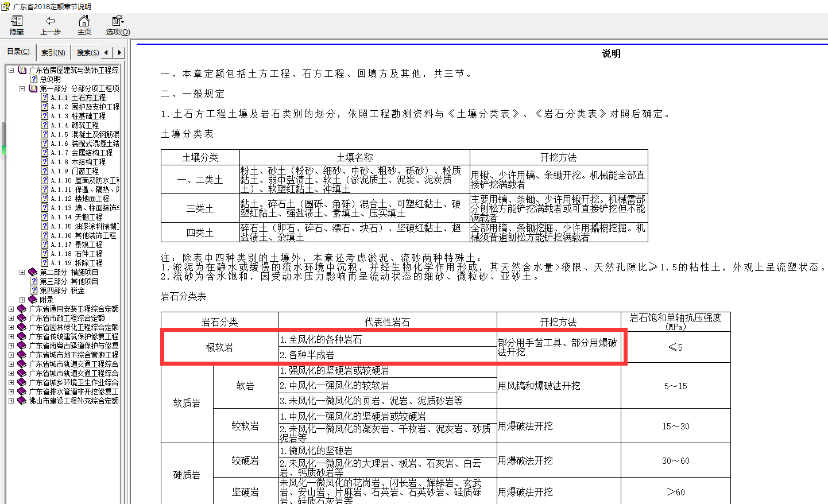Click the page icon of A.1.5 混凝土及钢筋
This screenshot has height=504, width=828.
point(45,134)
